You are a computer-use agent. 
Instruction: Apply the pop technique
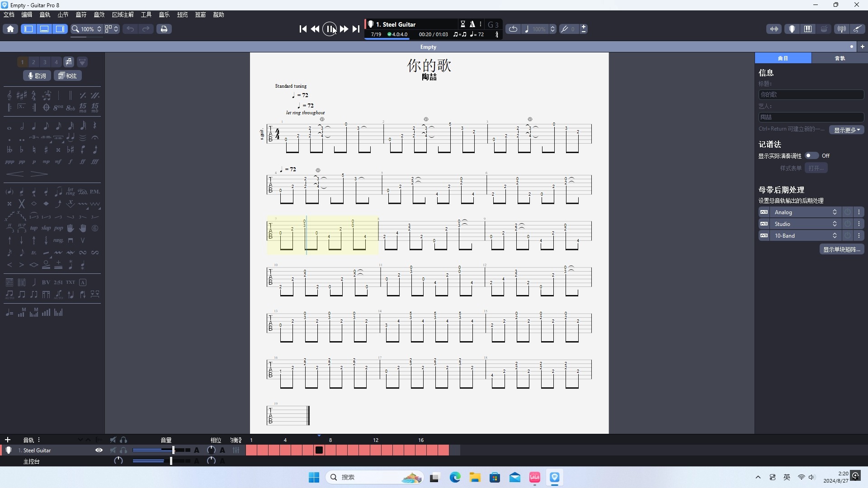[58, 228]
